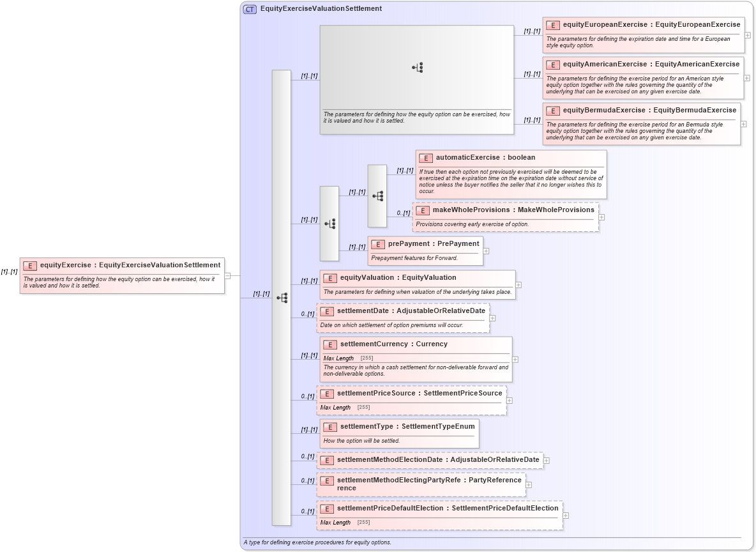Select settlementPriceSource : SettlementPriceSource label
This screenshot has height=552, width=756.
420,394
